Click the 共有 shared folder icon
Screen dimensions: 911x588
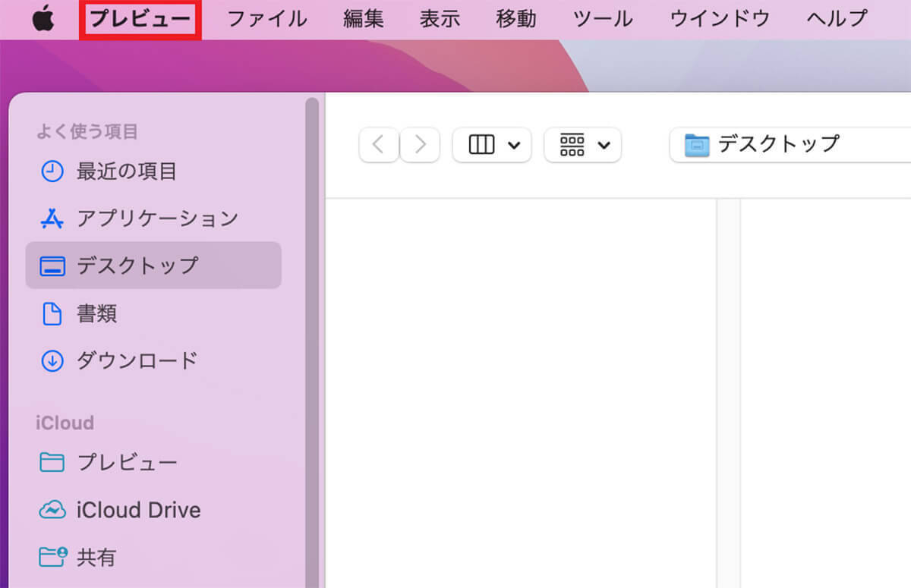(52, 558)
